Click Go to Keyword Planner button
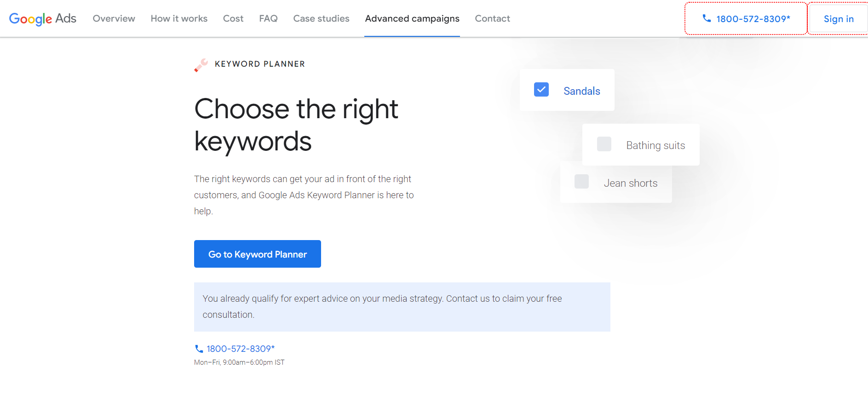 [258, 254]
